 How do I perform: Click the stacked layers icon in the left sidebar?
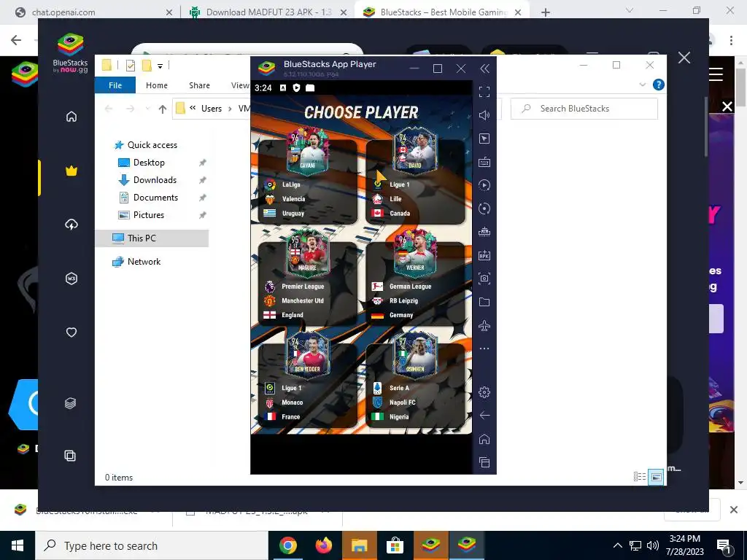click(70, 403)
